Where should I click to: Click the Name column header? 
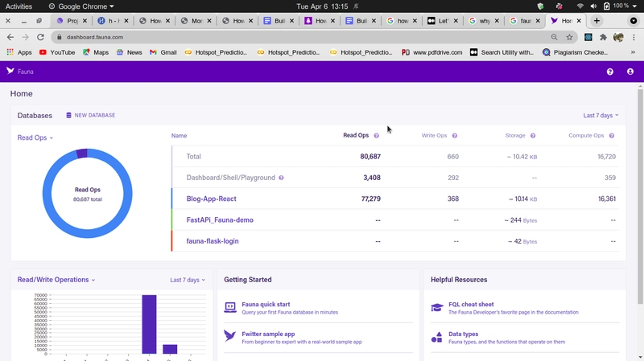pos(179,135)
